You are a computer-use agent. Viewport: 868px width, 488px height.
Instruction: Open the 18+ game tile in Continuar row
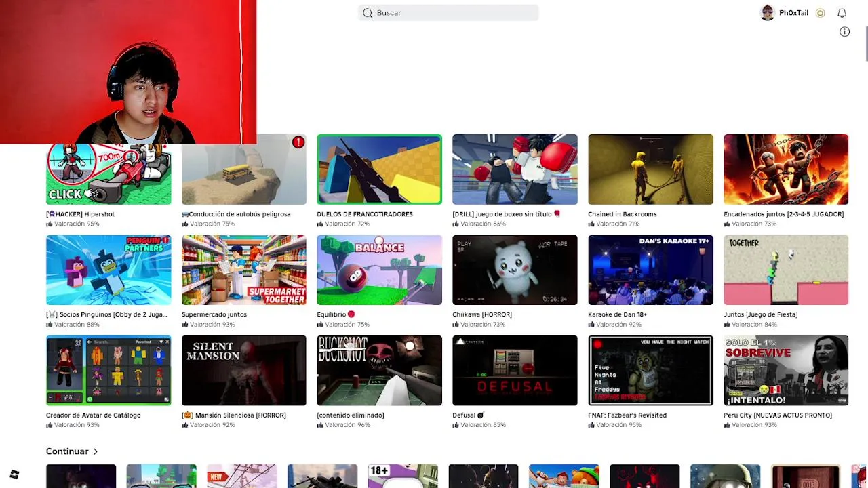pyautogui.click(x=403, y=476)
